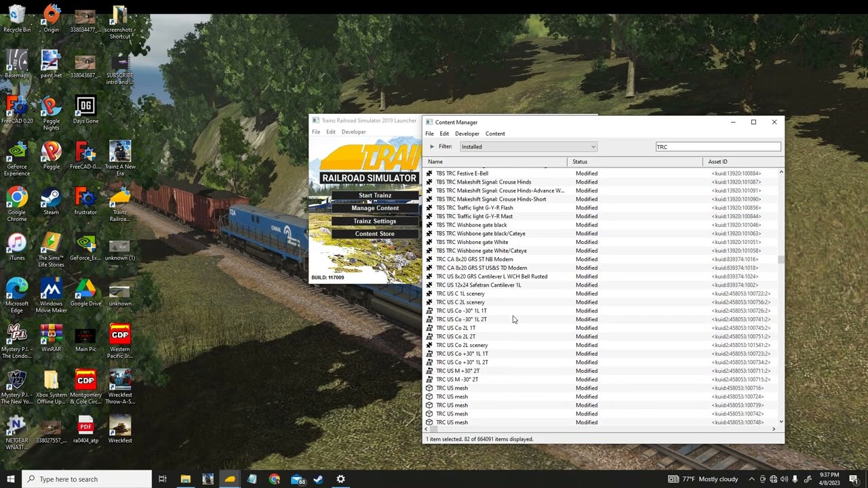Select TRC US 12x24 Safetran Cantilever 1L
The height and width of the screenshot is (488, 868).
pos(600,285)
